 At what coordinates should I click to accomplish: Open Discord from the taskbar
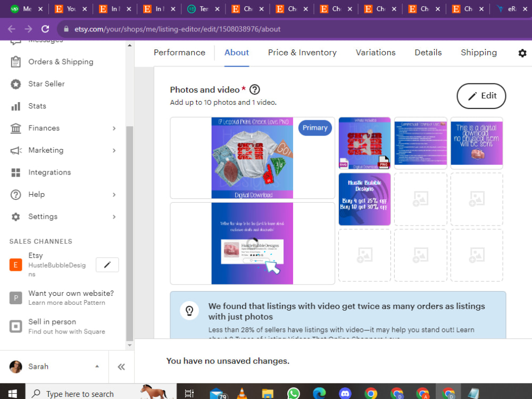pyautogui.click(x=345, y=394)
